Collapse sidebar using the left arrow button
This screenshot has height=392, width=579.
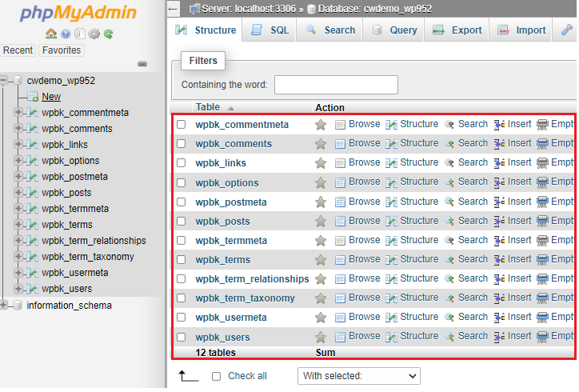[174, 9]
